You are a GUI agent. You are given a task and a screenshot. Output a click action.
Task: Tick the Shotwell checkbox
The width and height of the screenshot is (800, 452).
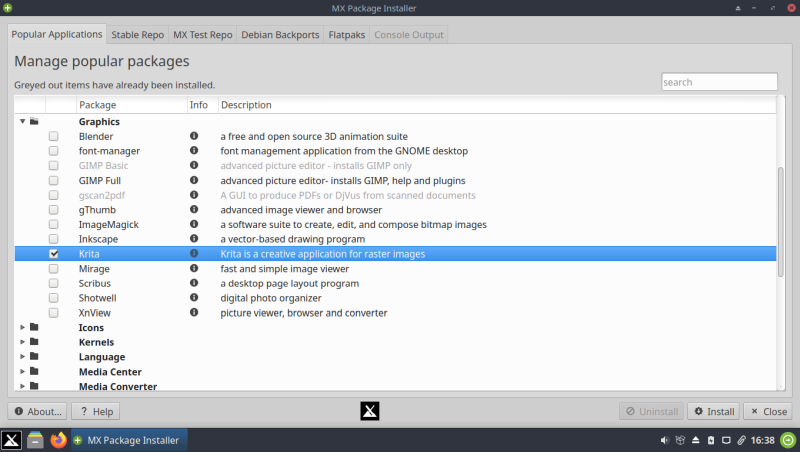pyautogui.click(x=54, y=297)
